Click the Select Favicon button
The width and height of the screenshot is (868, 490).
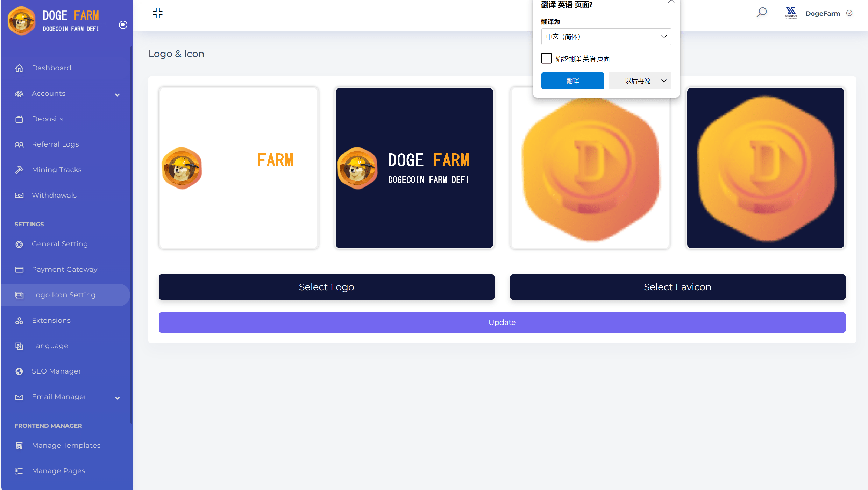678,287
